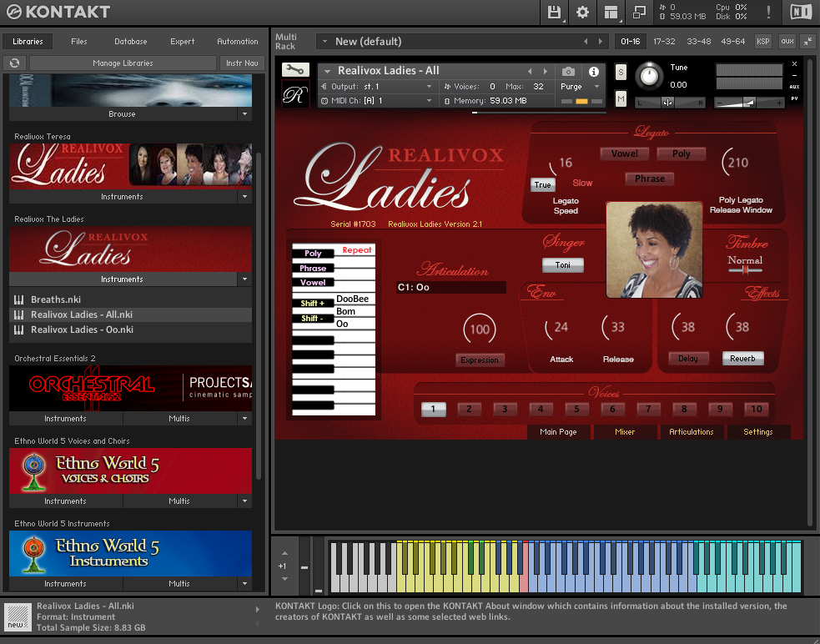Viewport: 820px width, 644px height.
Task: Toggle the aux sends panel
Action: pyautogui.click(x=787, y=42)
